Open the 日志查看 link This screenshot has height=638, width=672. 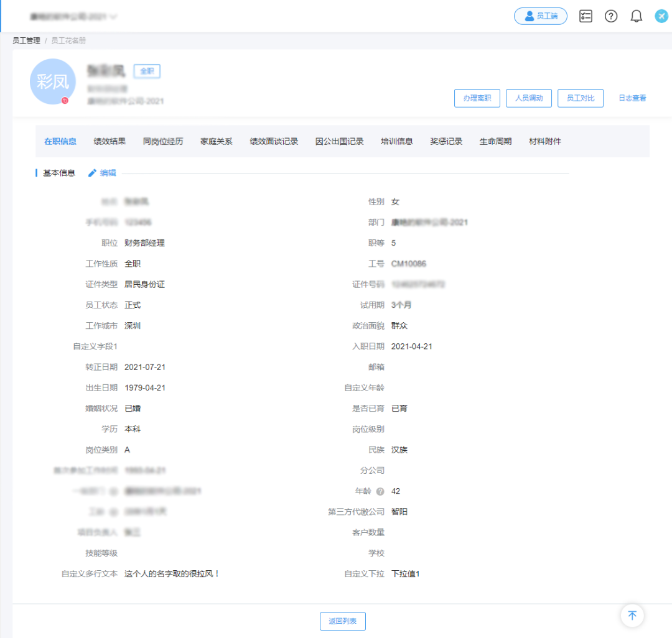click(632, 98)
